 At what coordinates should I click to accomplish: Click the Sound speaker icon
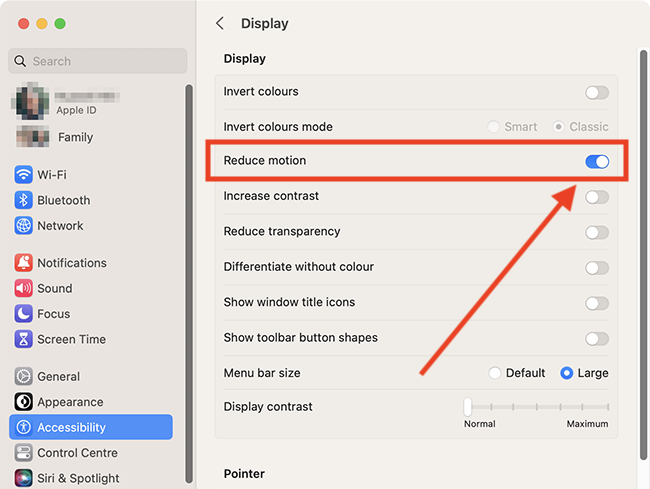click(x=23, y=288)
